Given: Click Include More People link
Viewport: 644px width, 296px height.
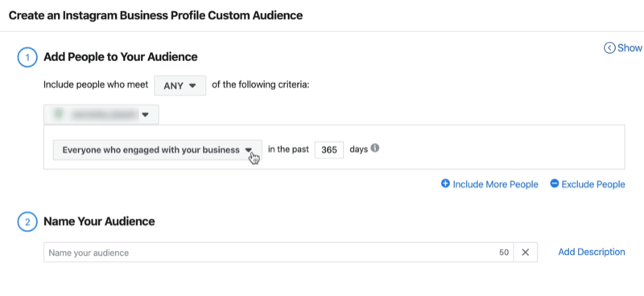Looking at the screenshot, I should (x=489, y=184).
